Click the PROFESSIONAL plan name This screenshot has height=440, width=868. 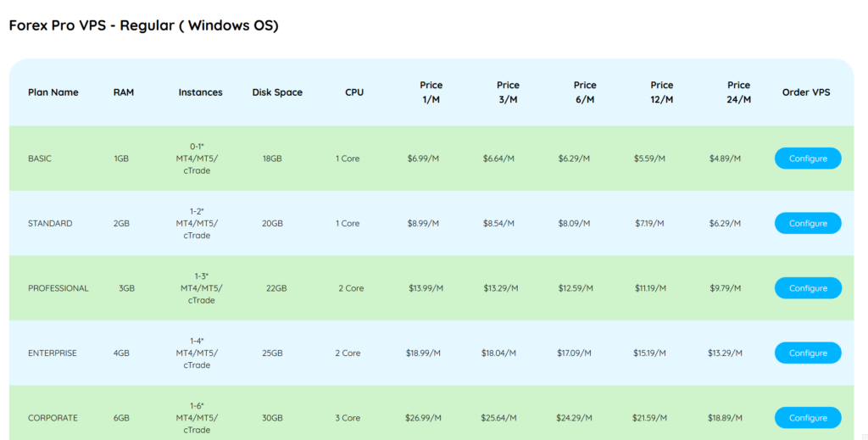pos(58,288)
